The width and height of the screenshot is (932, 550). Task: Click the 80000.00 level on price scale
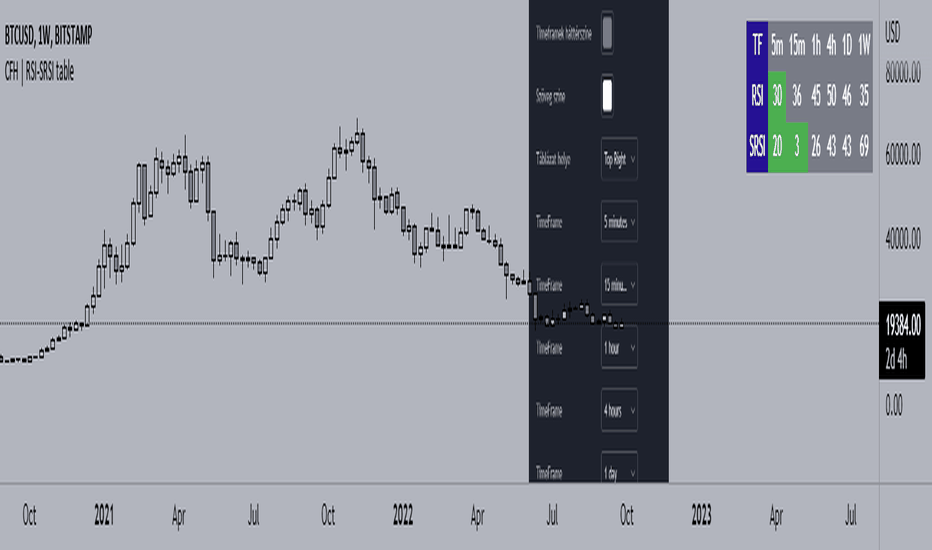click(902, 73)
